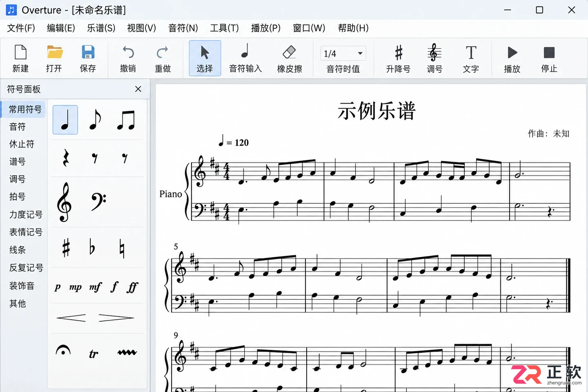Stop playback with 停止
588x392 pixels.
549,59
